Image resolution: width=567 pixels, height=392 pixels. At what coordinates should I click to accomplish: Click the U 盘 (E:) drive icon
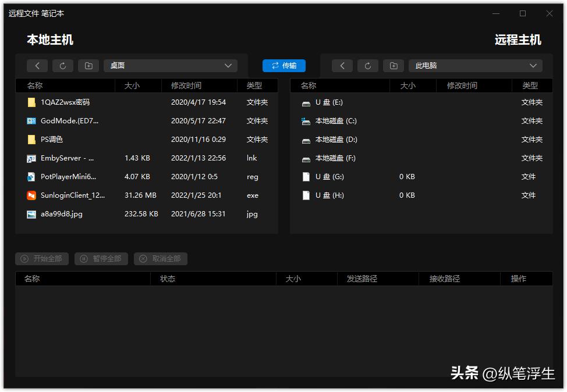click(x=306, y=102)
